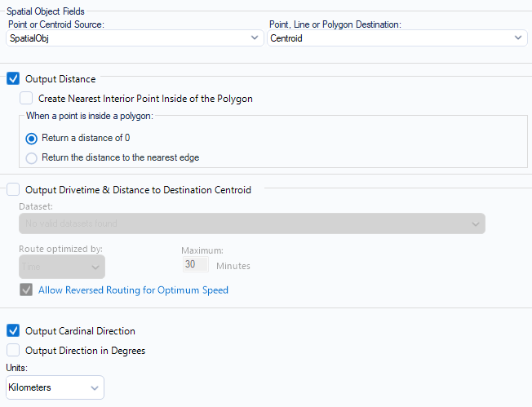Click the Allow Reversed Routing label text
The image size is (532, 407).
point(133,290)
